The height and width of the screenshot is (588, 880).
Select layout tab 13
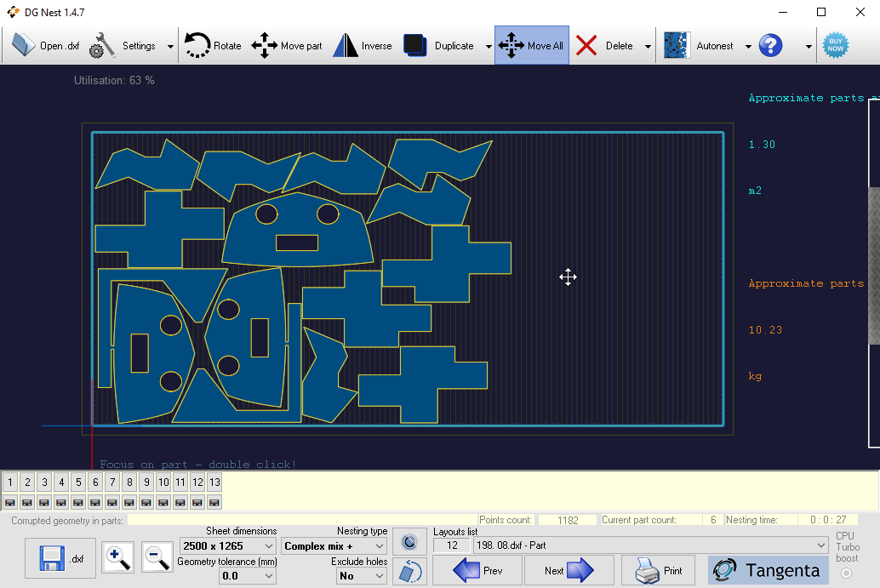tap(214, 482)
